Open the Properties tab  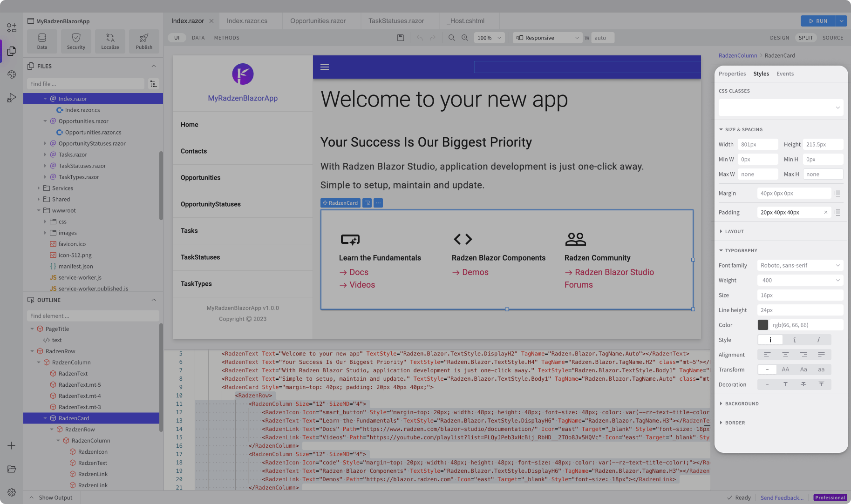pyautogui.click(x=732, y=74)
